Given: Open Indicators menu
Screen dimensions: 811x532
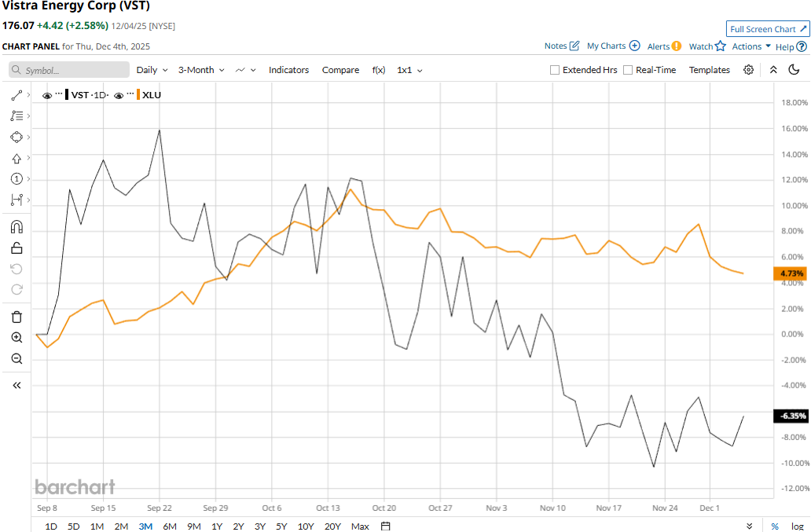Looking at the screenshot, I should click(288, 70).
